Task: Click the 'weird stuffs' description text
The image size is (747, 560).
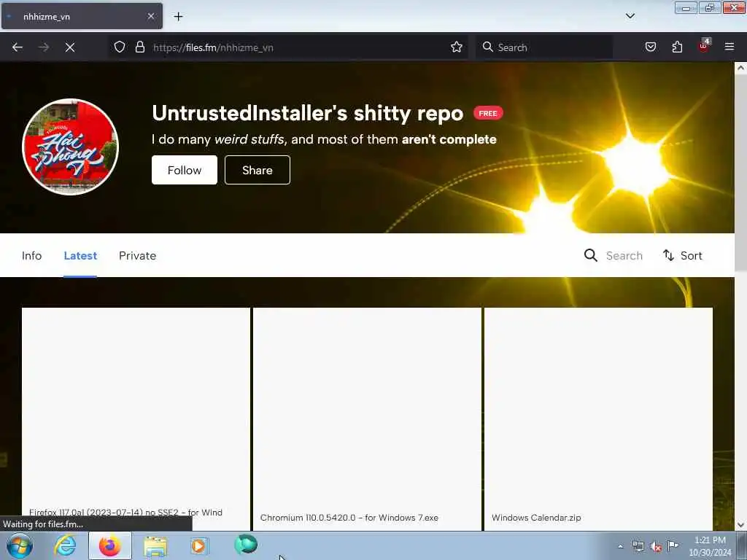Action: 249,139
